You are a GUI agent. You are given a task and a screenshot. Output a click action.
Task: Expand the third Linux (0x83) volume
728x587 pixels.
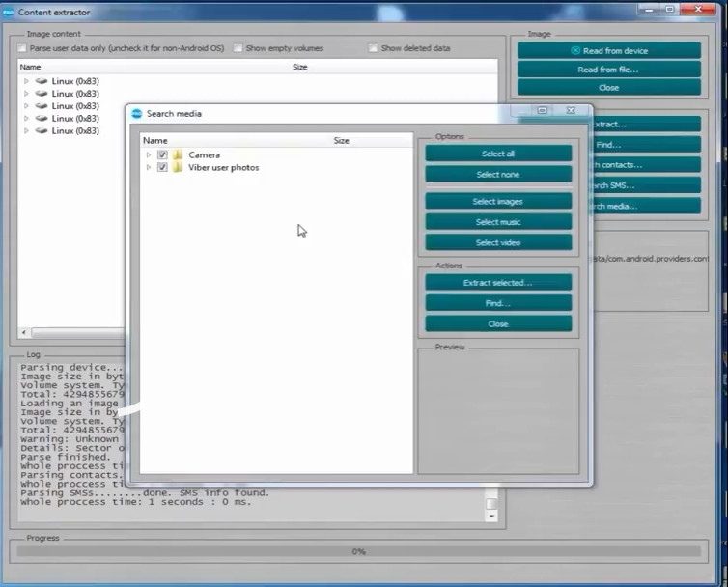26,106
